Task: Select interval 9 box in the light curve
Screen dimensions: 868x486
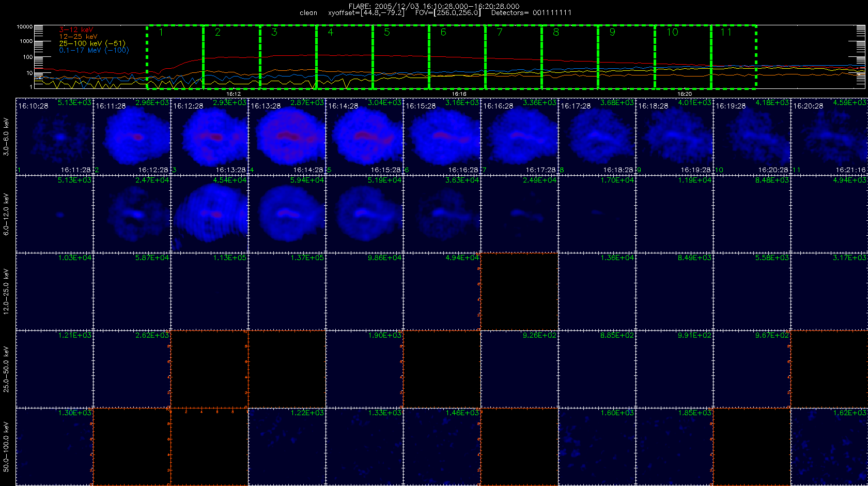Action: point(626,57)
